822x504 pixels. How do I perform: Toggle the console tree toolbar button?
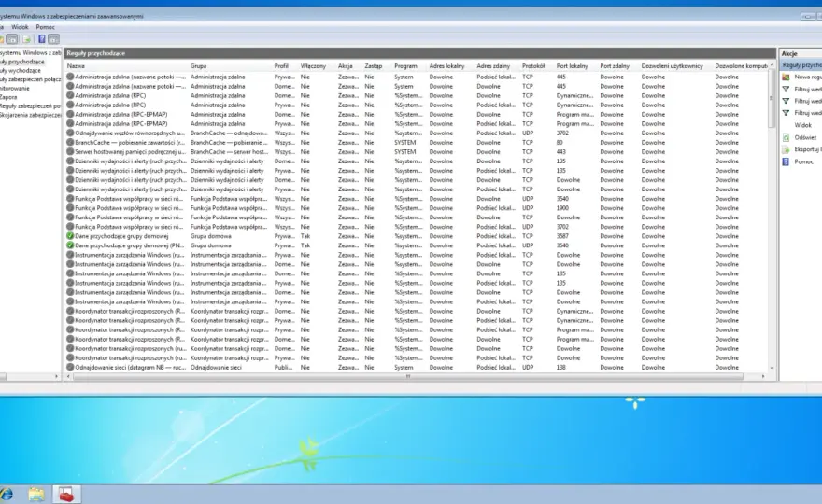(12, 39)
